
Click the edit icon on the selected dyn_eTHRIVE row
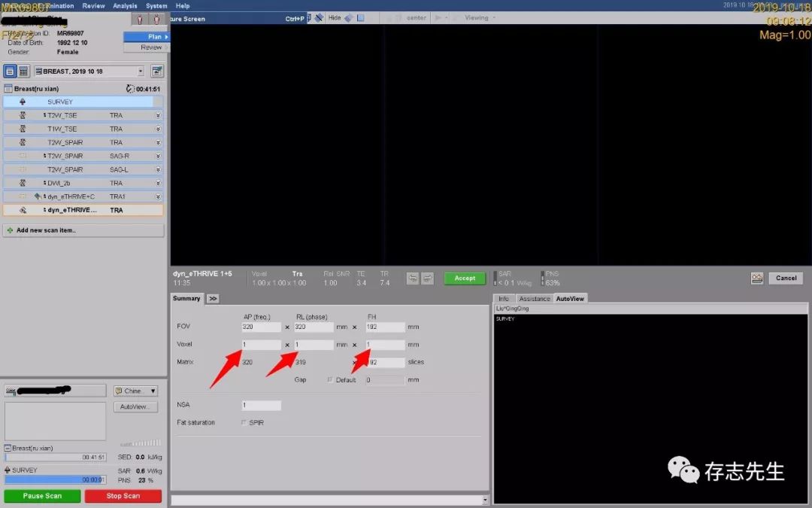coord(23,210)
